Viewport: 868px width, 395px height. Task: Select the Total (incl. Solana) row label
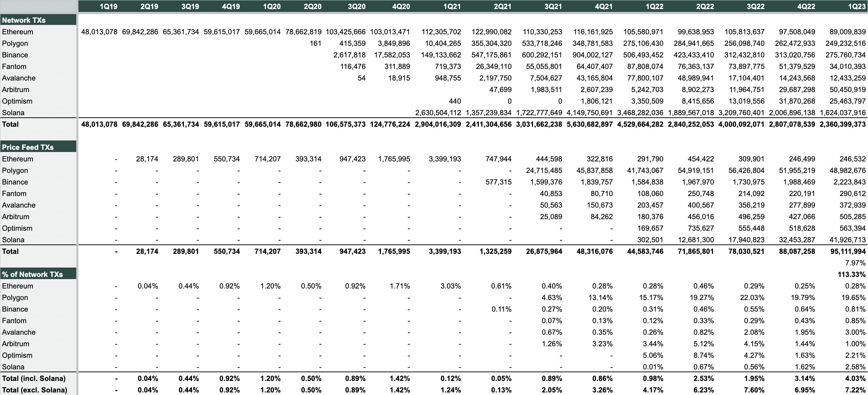[34, 378]
